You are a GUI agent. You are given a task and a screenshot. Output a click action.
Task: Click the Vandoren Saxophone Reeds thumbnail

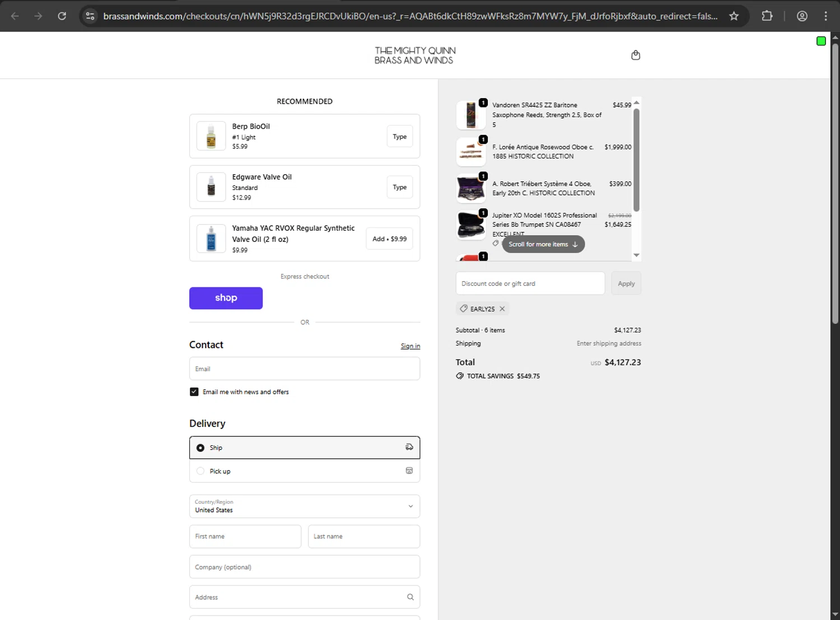tap(471, 115)
